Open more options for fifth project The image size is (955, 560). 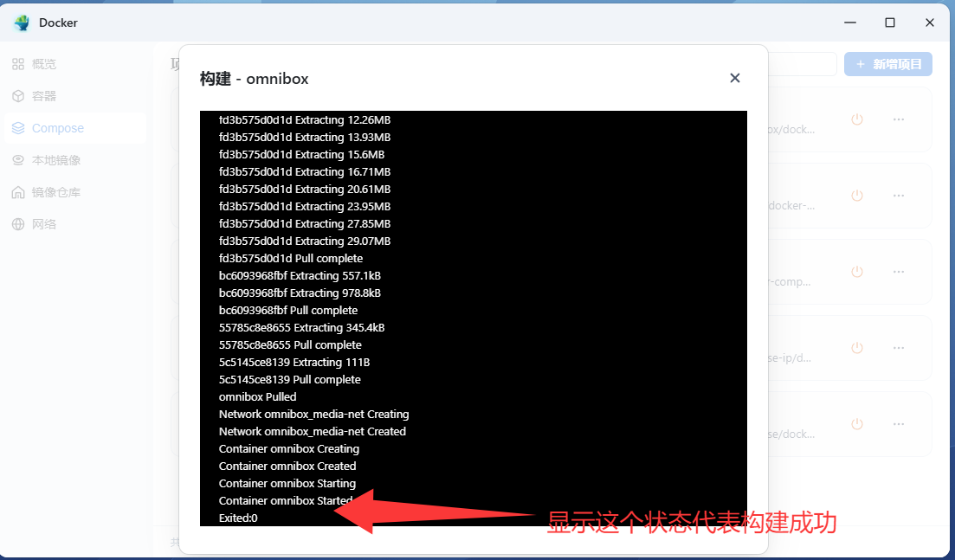coord(899,423)
